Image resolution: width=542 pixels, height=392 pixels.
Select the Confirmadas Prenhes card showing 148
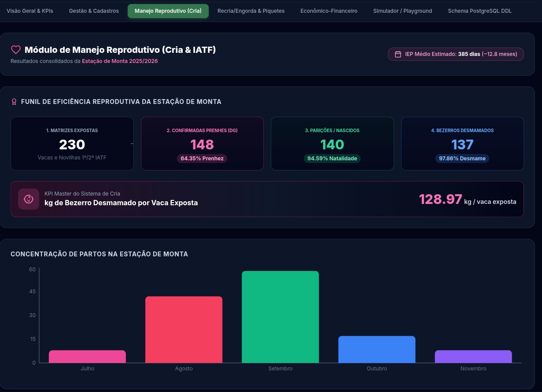(202, 144)
